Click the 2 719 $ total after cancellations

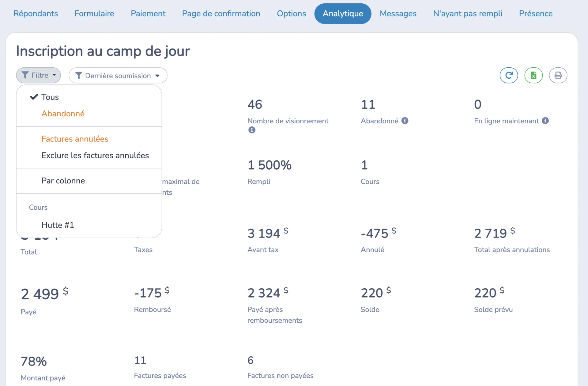coord(495,233)
